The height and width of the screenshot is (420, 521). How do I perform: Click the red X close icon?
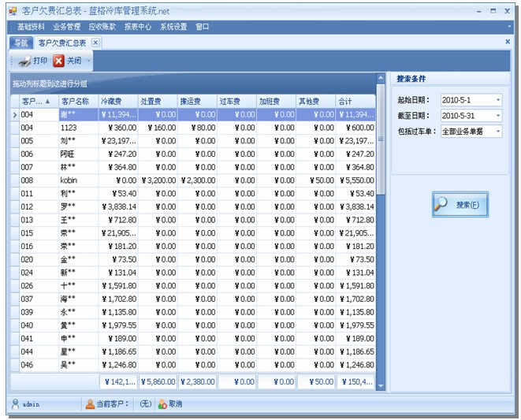[x=58, y=61]
